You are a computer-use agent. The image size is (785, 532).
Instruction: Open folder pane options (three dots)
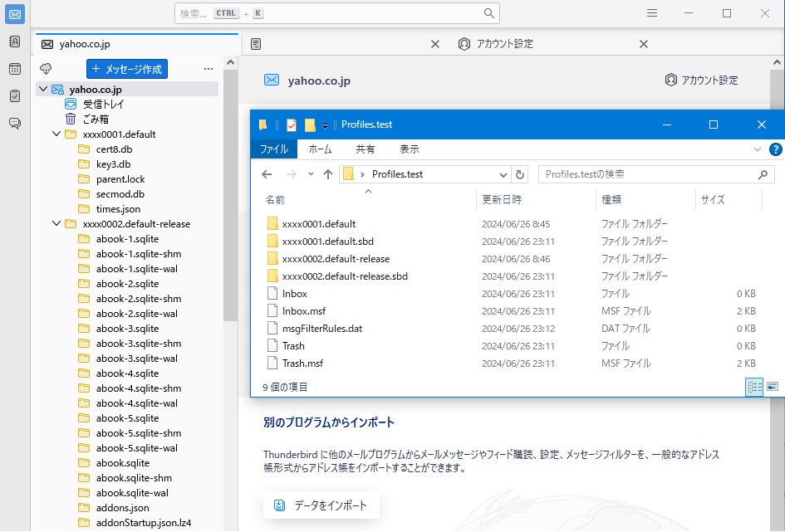pyautogui.click(x=209, y=69)
